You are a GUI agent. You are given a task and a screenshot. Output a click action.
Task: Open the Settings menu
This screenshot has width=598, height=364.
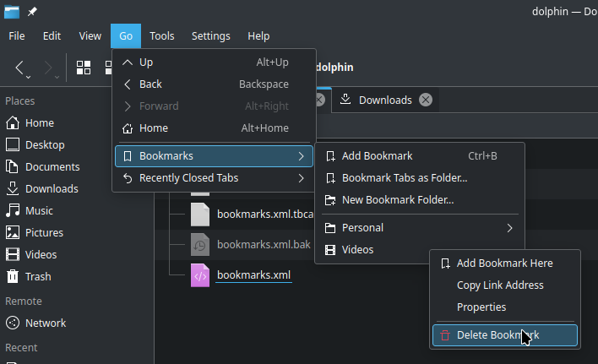pyautogui.click(x=211, y=35)
